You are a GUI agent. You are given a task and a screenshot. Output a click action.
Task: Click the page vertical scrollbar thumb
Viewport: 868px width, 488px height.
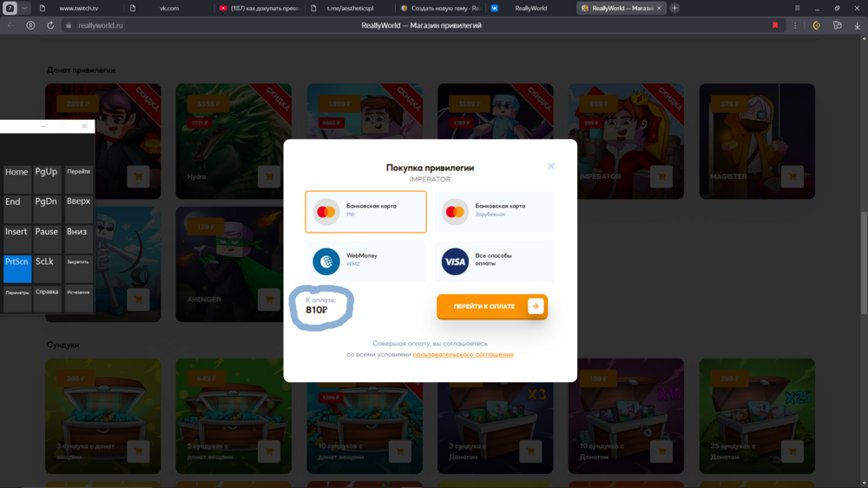[864, 263]
